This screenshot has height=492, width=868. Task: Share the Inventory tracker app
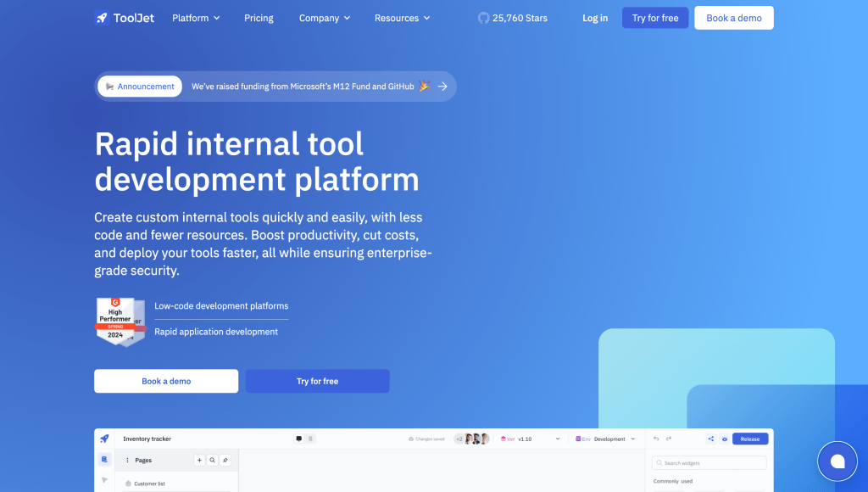click(711, 439)
